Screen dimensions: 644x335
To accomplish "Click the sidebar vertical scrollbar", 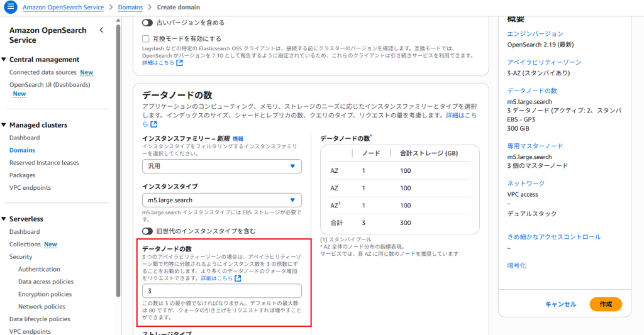I will 118,160.
